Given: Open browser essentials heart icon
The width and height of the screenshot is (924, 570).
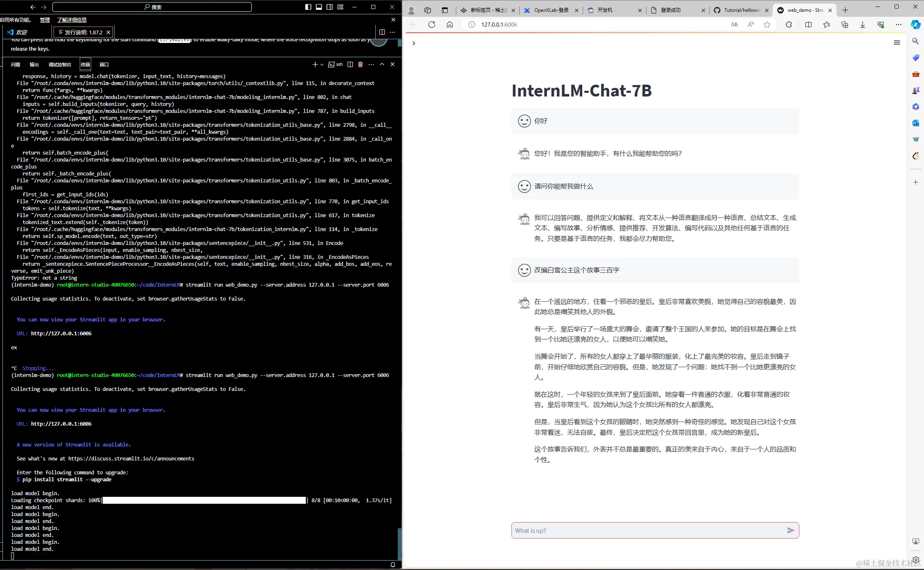Looking at the screenshot, I should point(881,25).
